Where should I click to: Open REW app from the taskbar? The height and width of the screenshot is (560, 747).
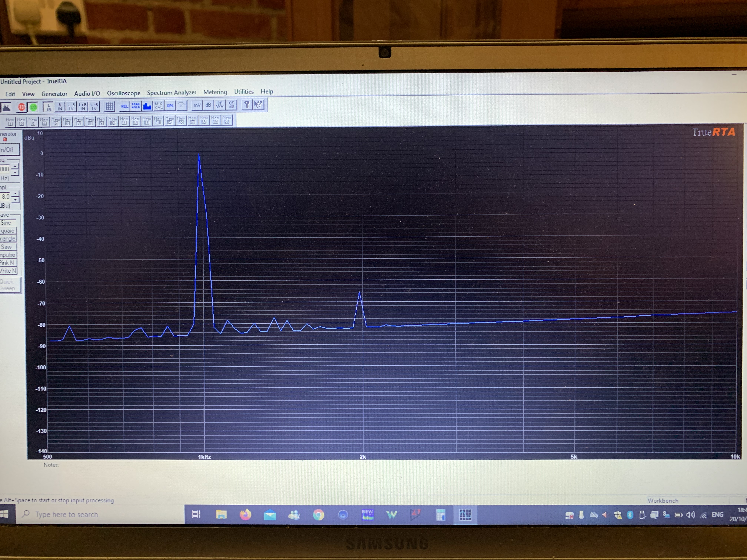367,515
